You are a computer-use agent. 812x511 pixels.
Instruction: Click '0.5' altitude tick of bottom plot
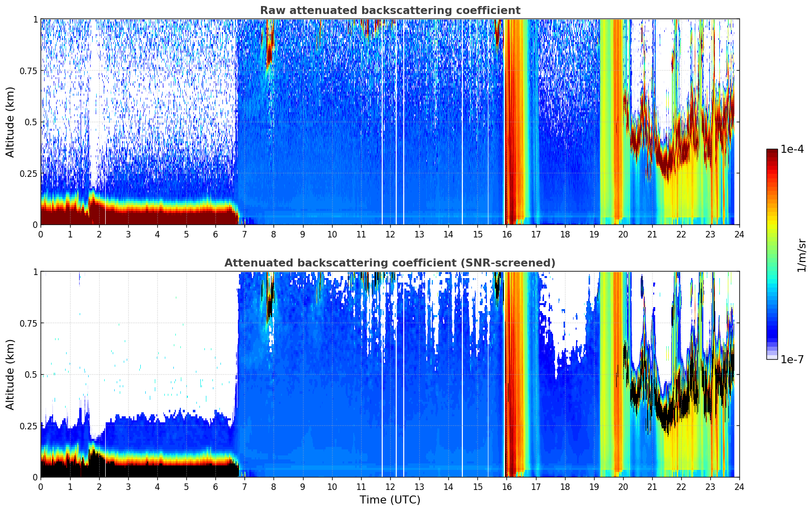click(31, 374)
